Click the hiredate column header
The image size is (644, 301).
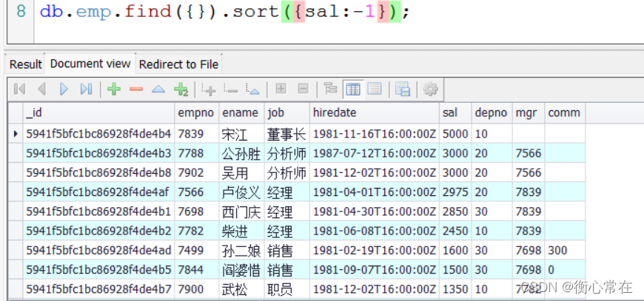click(374, 112)
